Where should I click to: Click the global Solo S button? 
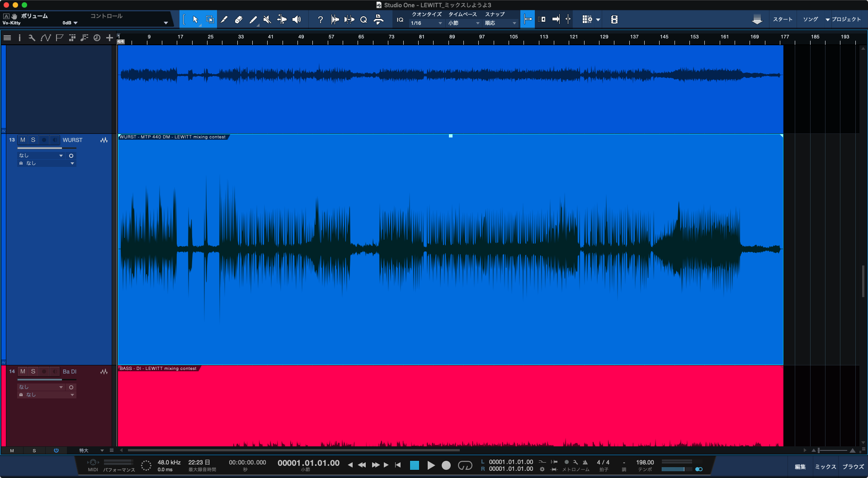[x=34, y=450]
